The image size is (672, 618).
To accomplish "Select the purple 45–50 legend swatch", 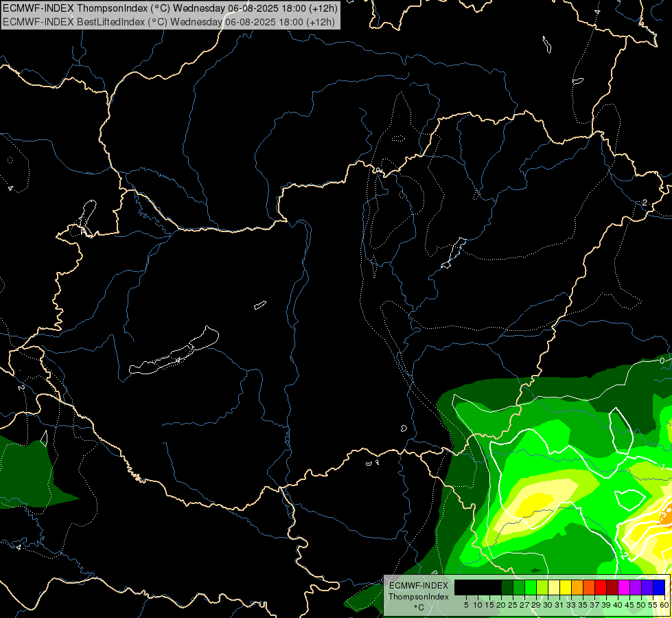I will [636, 587].
